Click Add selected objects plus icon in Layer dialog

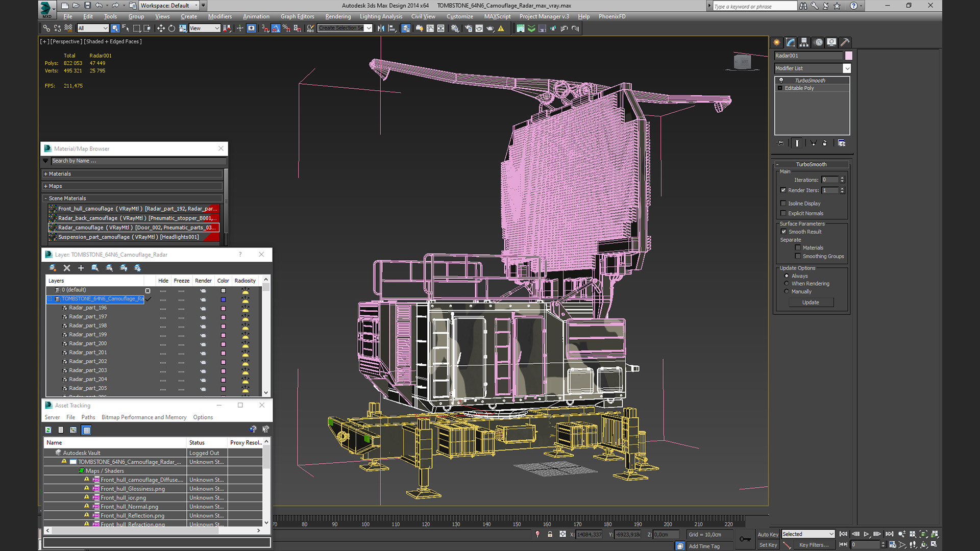click(x=81, y=268)
